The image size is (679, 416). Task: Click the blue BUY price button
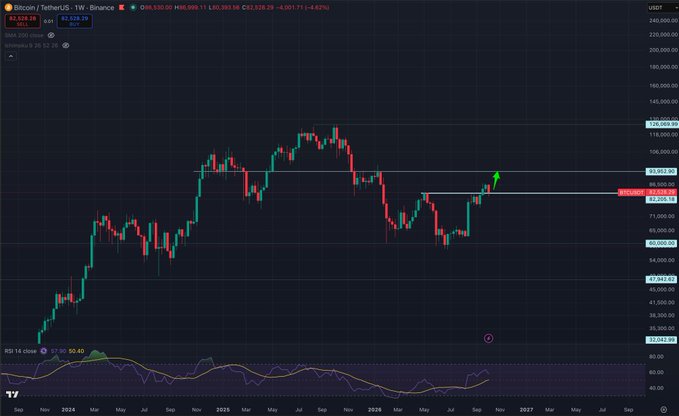point(74,21)
